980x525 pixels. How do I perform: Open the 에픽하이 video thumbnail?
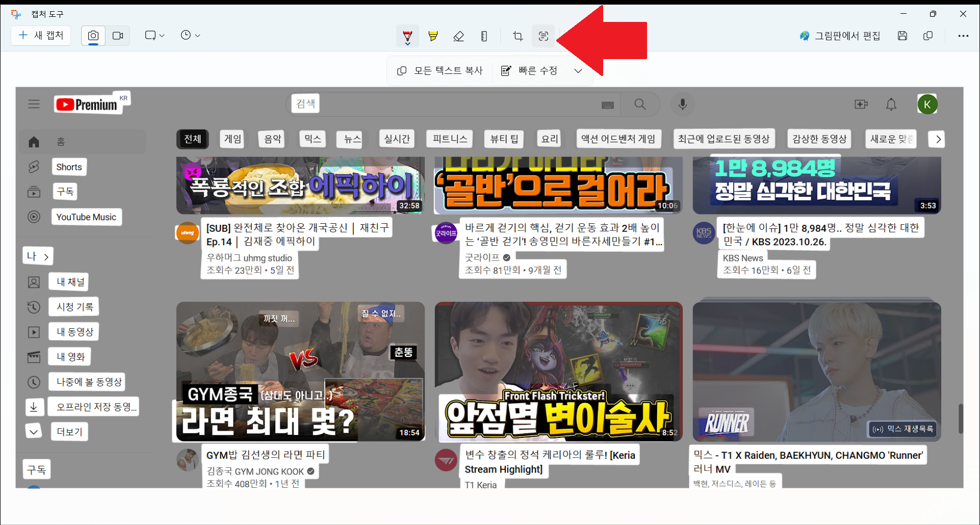(300, 186)
